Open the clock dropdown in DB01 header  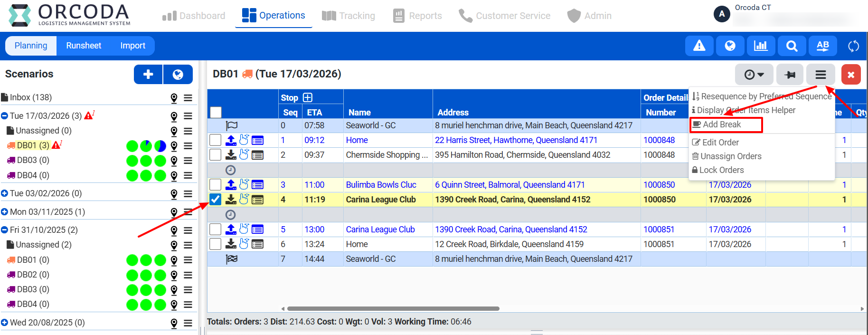pos(754,75)
